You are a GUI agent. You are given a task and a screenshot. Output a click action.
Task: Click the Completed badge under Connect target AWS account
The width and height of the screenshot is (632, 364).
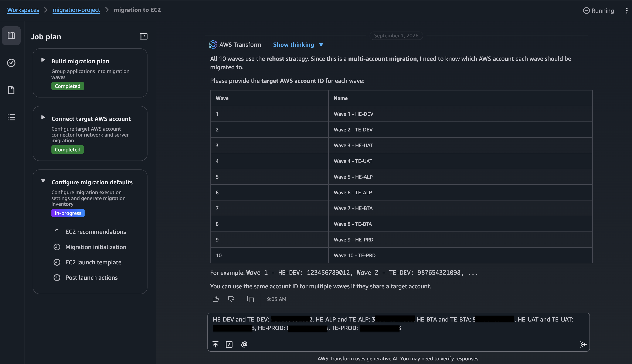68,150
